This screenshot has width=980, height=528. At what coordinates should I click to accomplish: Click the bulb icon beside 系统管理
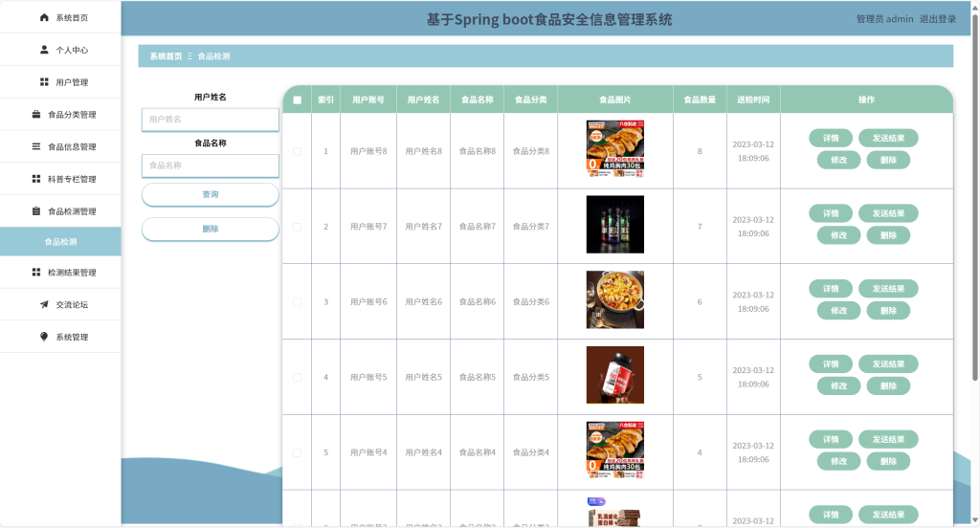click(44, 336)
